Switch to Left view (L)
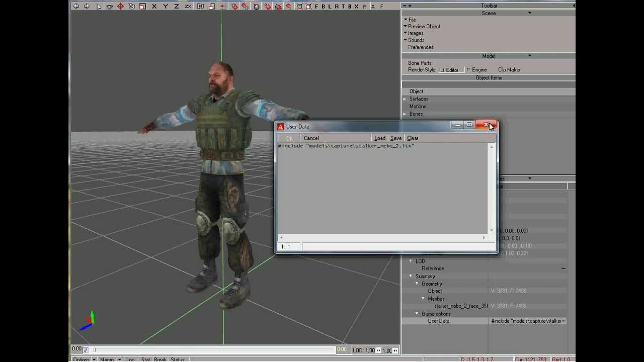This screenshot has width=644, height=362. click(x=330, y=6)
